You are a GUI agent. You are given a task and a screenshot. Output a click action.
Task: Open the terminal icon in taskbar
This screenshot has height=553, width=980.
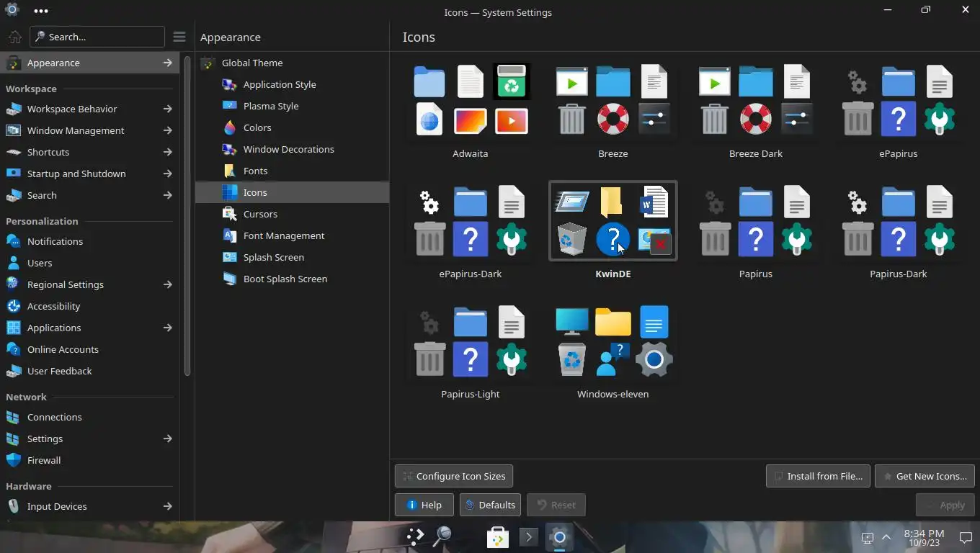coord(528,536)
